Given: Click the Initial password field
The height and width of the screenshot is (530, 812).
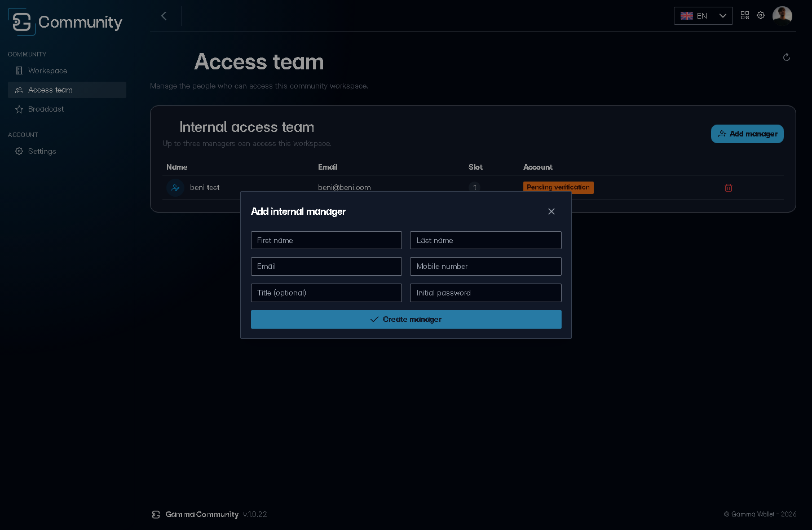Looking at the screenshot, I should point(486,293).
